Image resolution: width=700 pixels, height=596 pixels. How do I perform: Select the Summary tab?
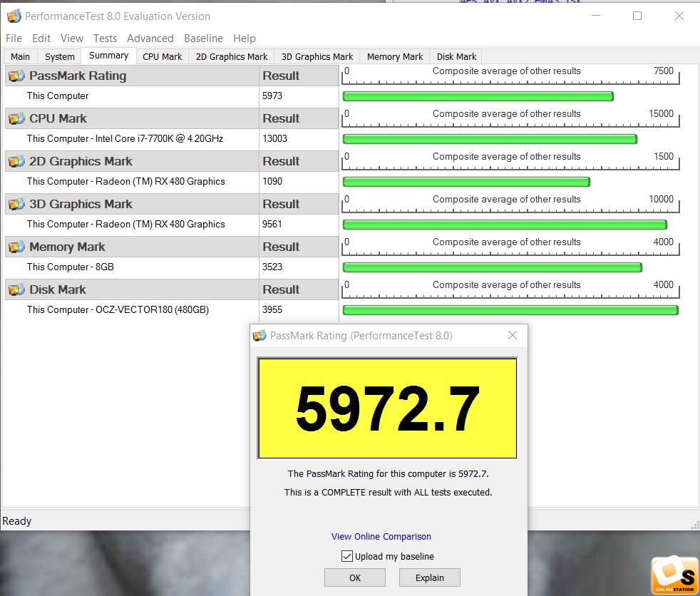108,56
